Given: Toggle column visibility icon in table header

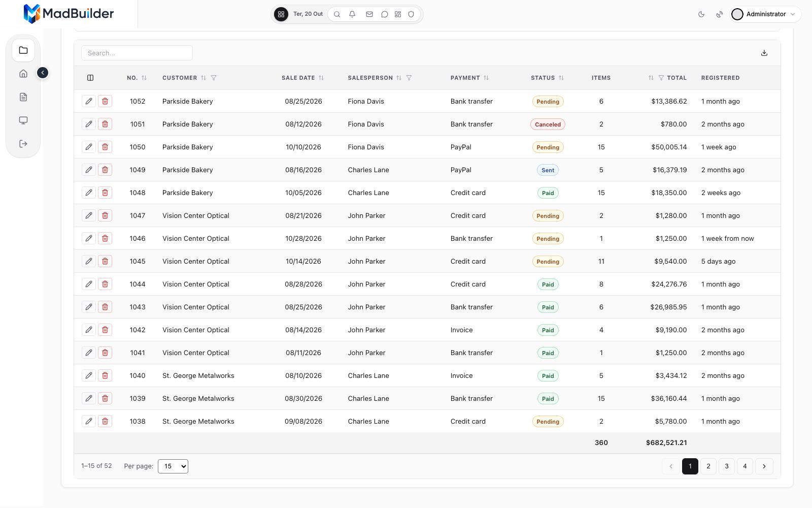Looking at the screenshot, I should pos(90,78).
